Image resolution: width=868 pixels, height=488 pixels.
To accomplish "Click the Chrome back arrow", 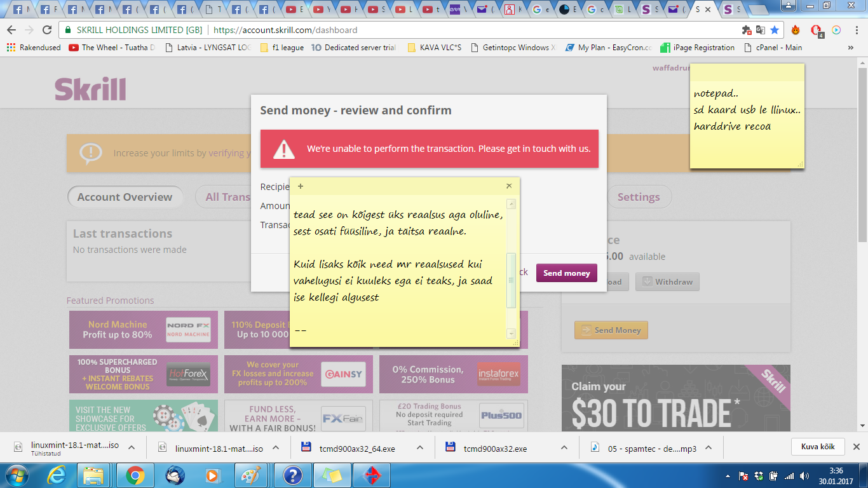I will pos(11,30).
